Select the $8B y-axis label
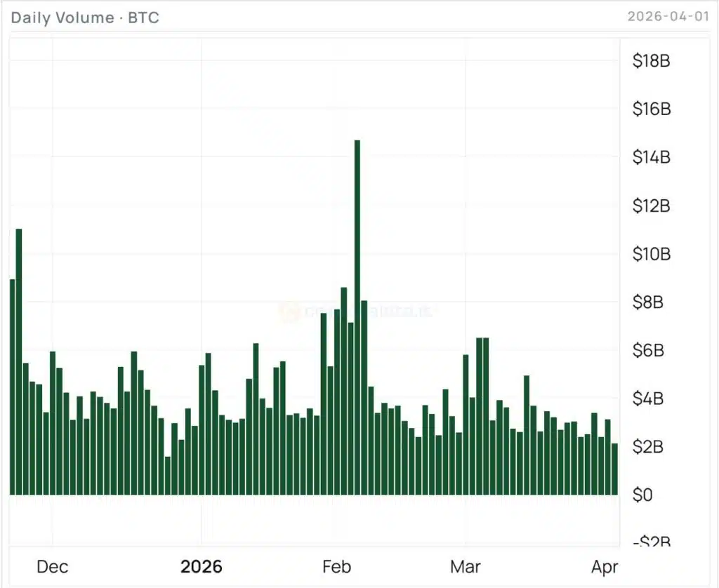Viewport: 719px width, 588px height. tap(647, 302)
